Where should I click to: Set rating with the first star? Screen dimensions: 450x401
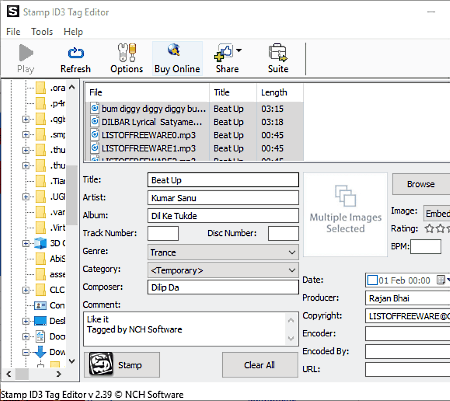tap(429, 229)
